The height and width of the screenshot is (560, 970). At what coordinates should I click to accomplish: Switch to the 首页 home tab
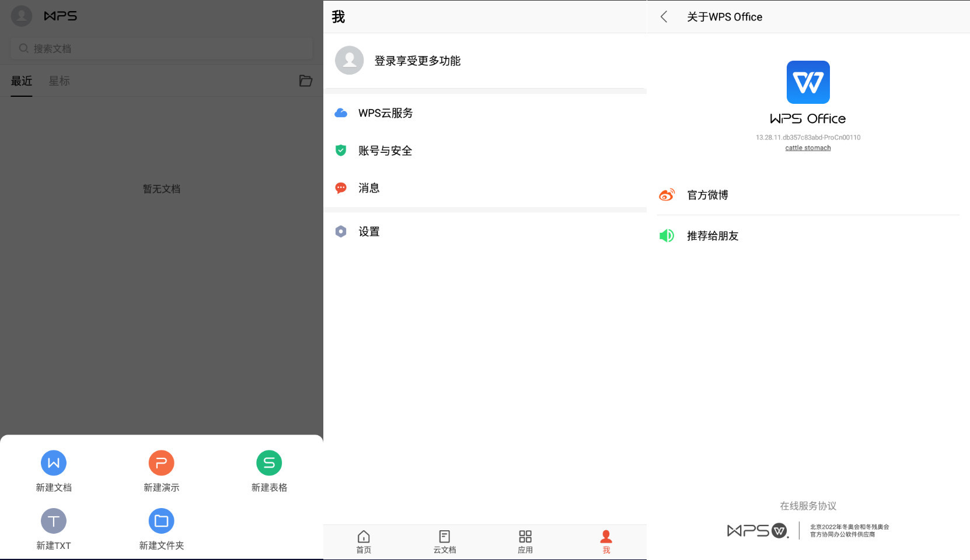click(x=364, y=542)
